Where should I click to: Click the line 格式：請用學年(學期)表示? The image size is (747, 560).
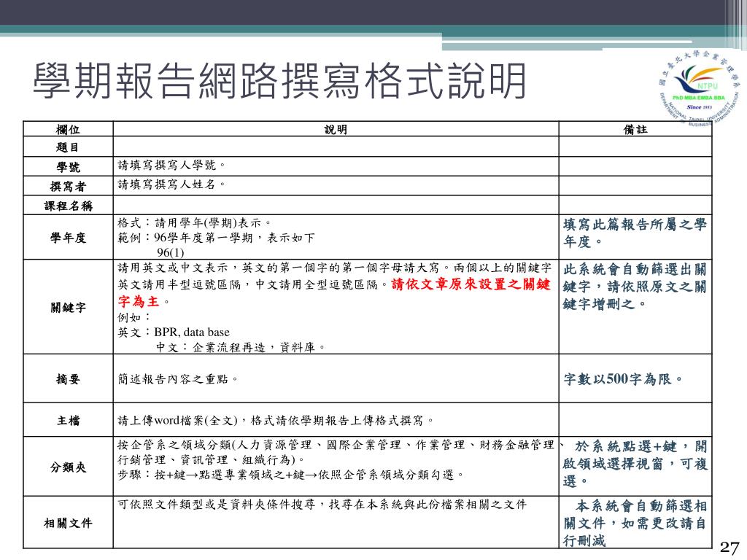point(194,222)
